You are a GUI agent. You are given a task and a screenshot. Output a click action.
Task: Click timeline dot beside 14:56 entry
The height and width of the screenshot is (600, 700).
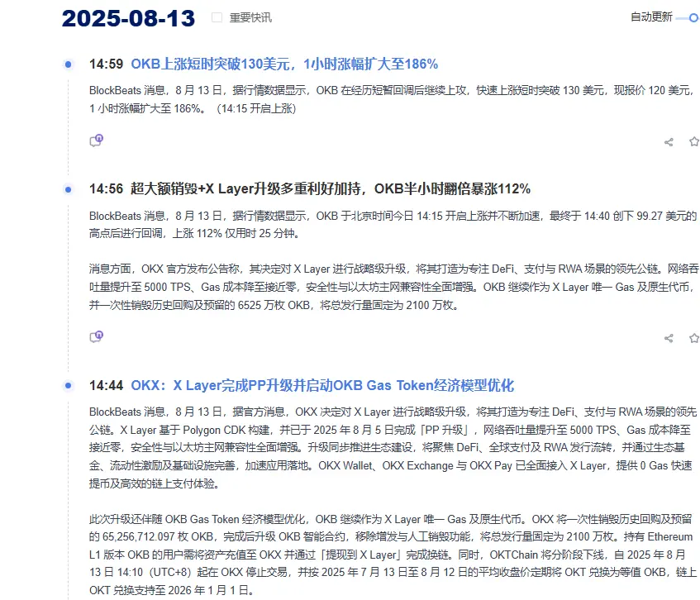coord(68,189)
